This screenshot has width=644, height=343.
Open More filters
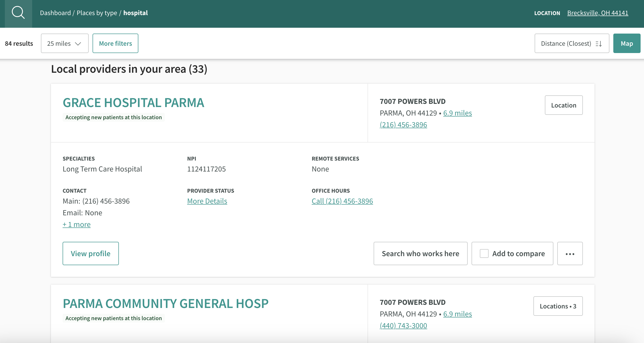click(115, 44)
